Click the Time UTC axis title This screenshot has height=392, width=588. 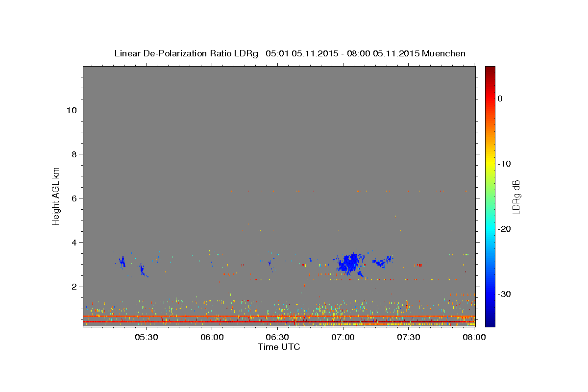[x=279, y=347]
